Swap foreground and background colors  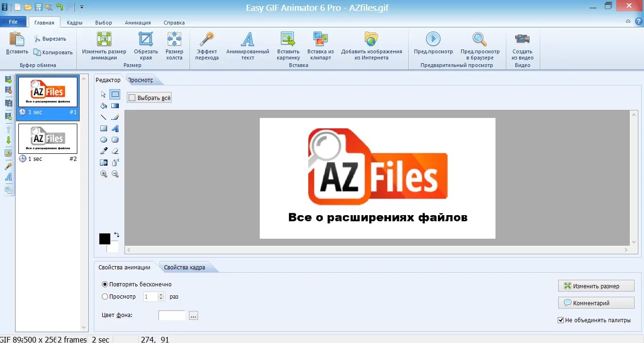116,234
